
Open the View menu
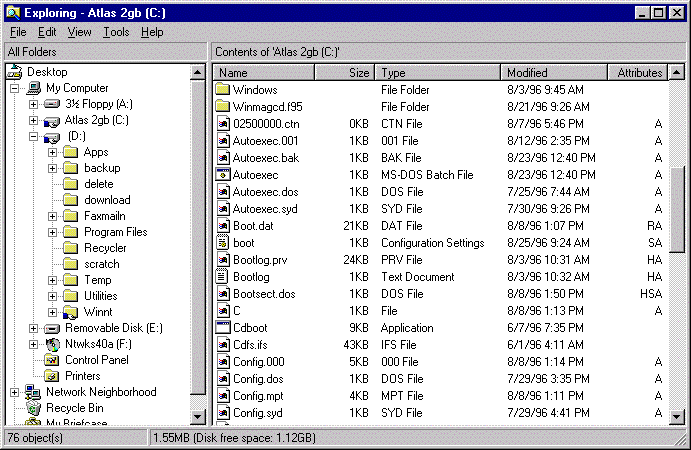pos(79,32)
